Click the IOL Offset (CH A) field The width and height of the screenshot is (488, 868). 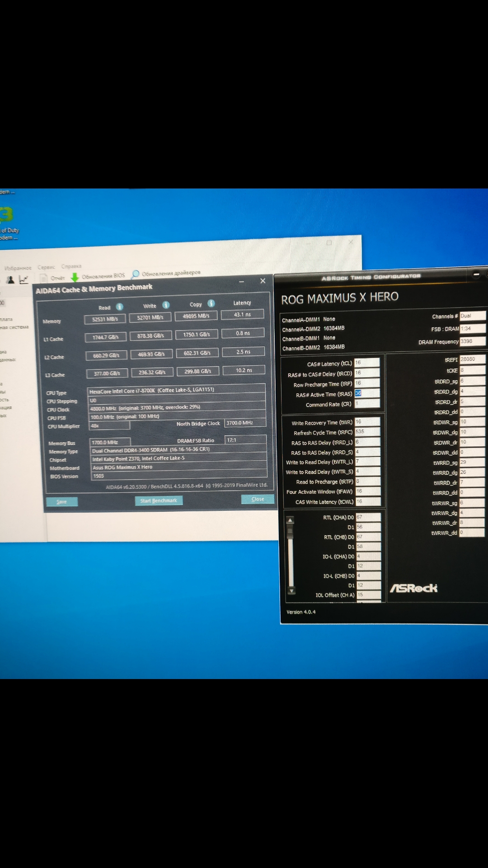pyautogui.click(x=369, y=595)
